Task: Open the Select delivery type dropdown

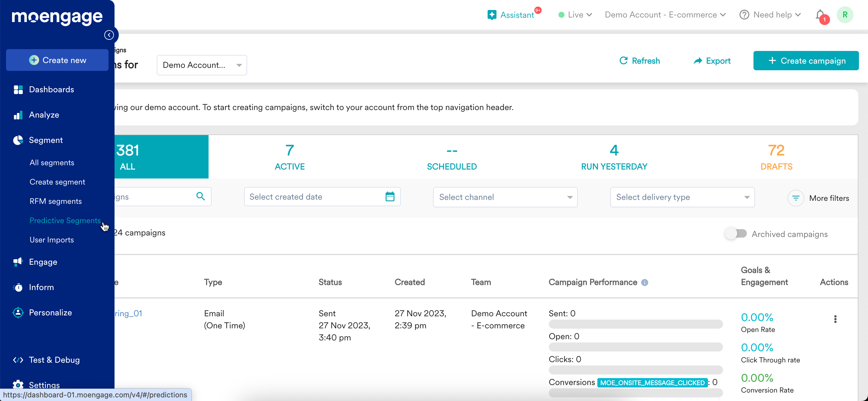Action: 682,197
